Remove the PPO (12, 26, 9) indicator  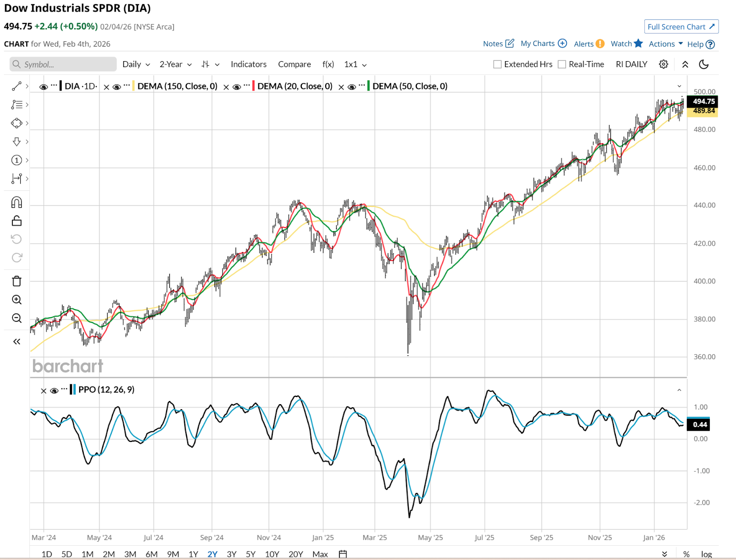[44, 391]
